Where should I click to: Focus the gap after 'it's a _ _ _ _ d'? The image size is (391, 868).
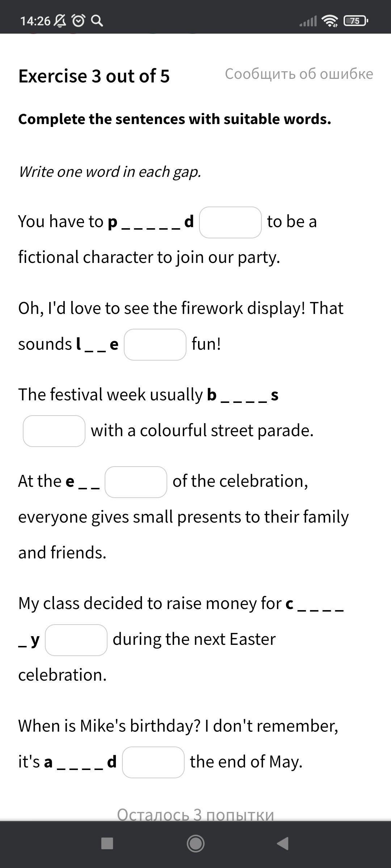(x=154, y=762)
